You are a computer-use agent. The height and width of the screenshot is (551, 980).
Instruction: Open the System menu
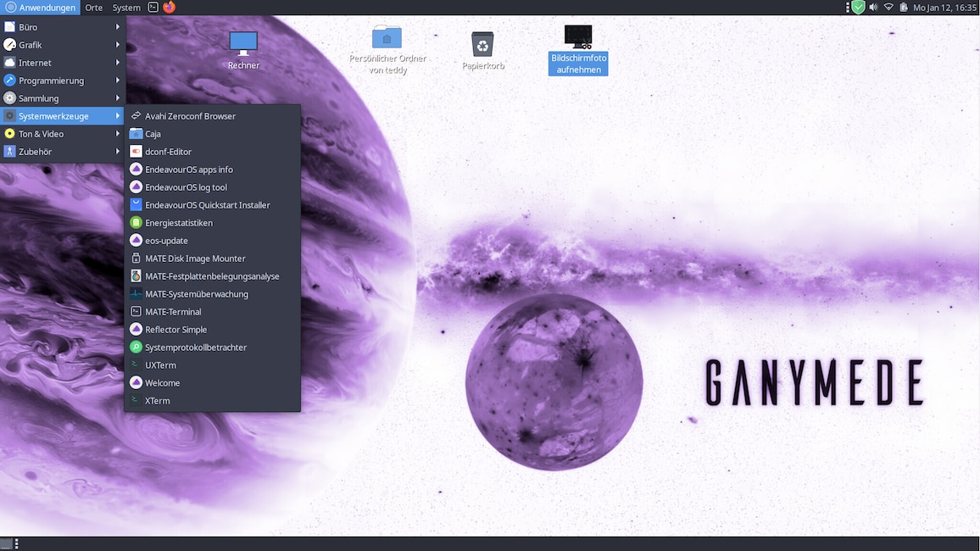126,8
